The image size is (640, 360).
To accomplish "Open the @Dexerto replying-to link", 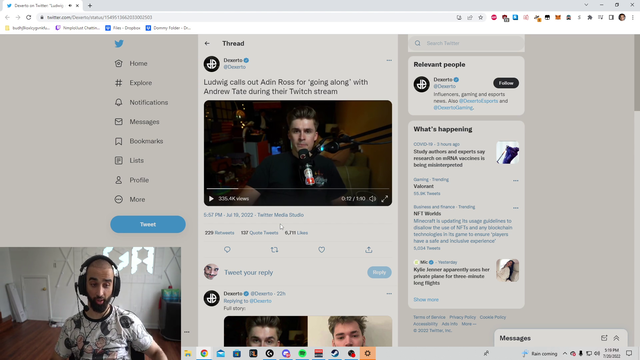I will [x=260, y=301].
